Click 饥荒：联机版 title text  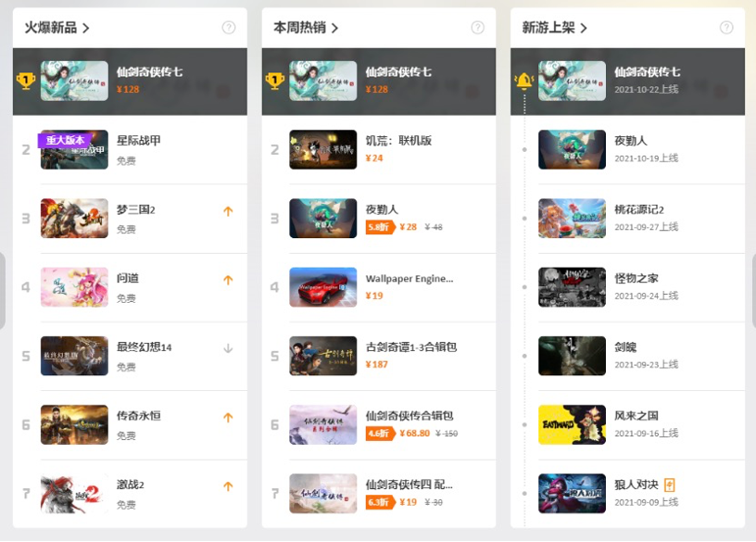point(398,140)
